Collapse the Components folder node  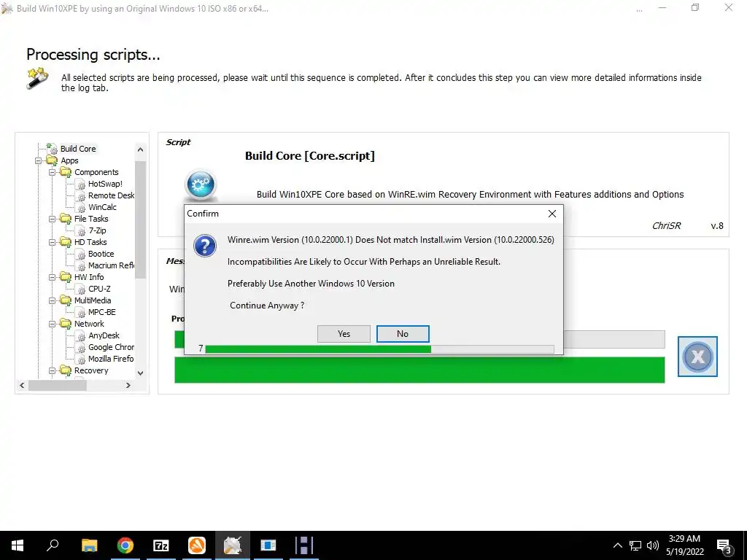[x=53, y=172]
